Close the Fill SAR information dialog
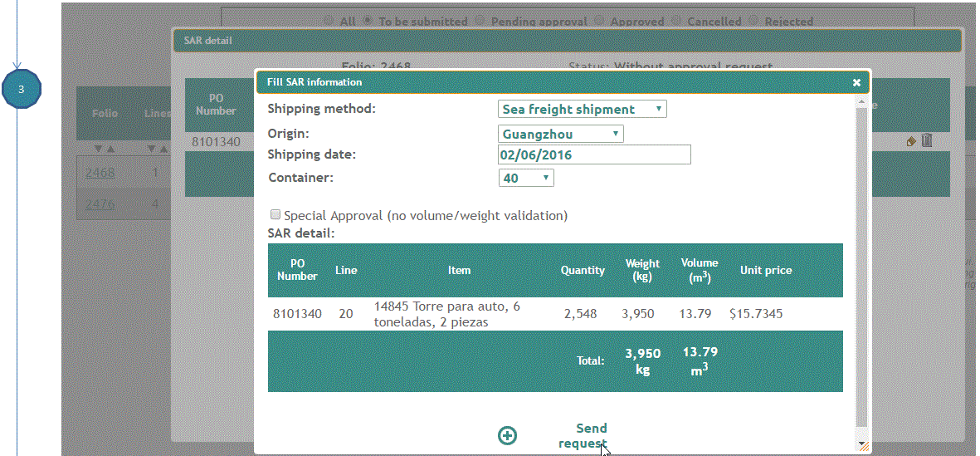 (x=856, y=82)
